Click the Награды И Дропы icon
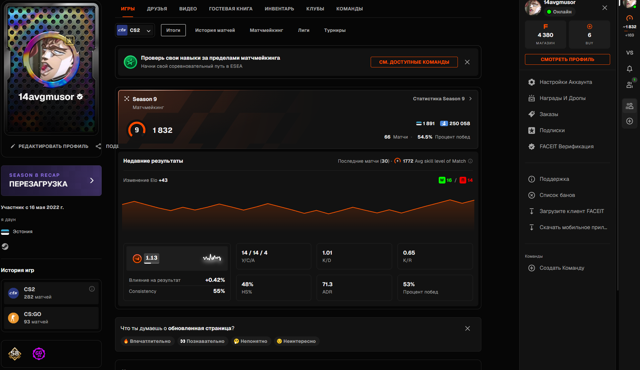 531,98
